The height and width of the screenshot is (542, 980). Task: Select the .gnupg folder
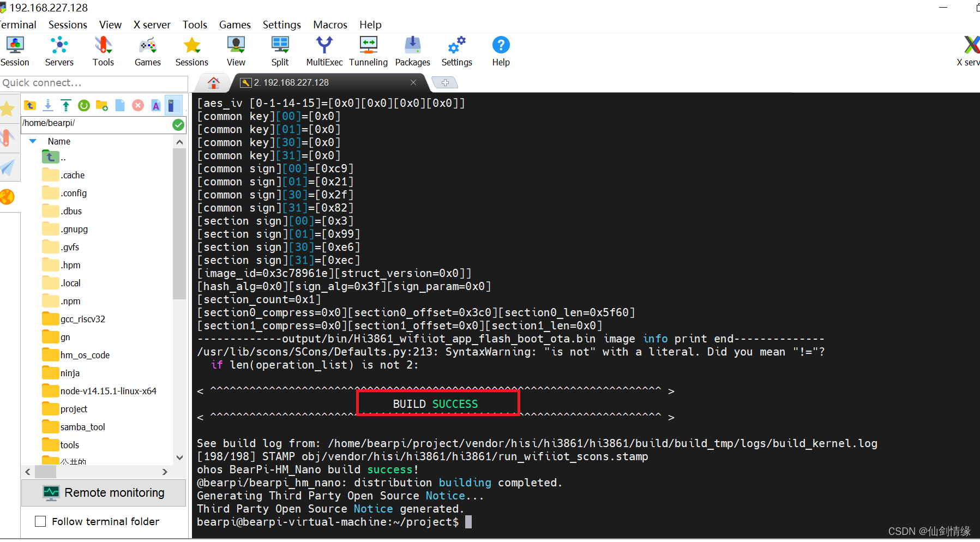[65, 229]
